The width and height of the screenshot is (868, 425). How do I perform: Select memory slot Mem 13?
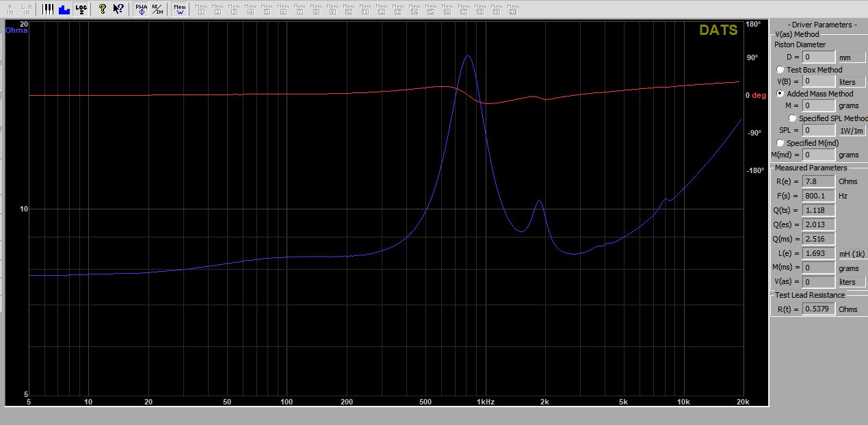[x=398, y=9]
